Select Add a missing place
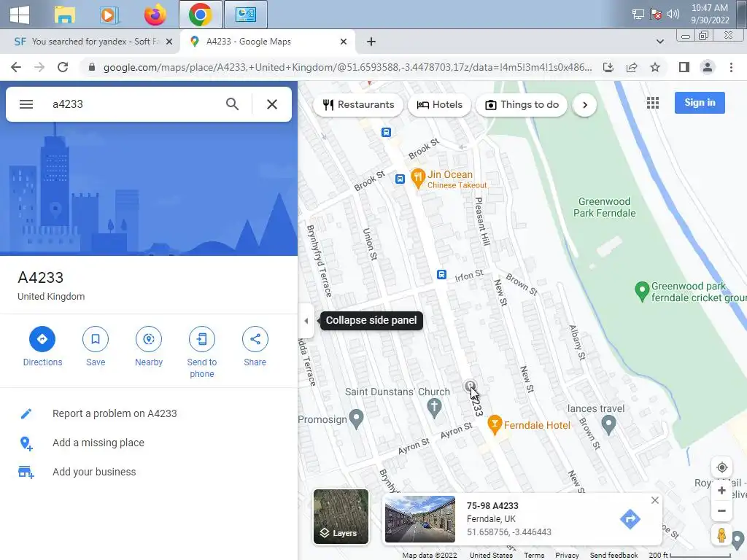The width and height of the screenshot is (747, 560). pos(98,443)
